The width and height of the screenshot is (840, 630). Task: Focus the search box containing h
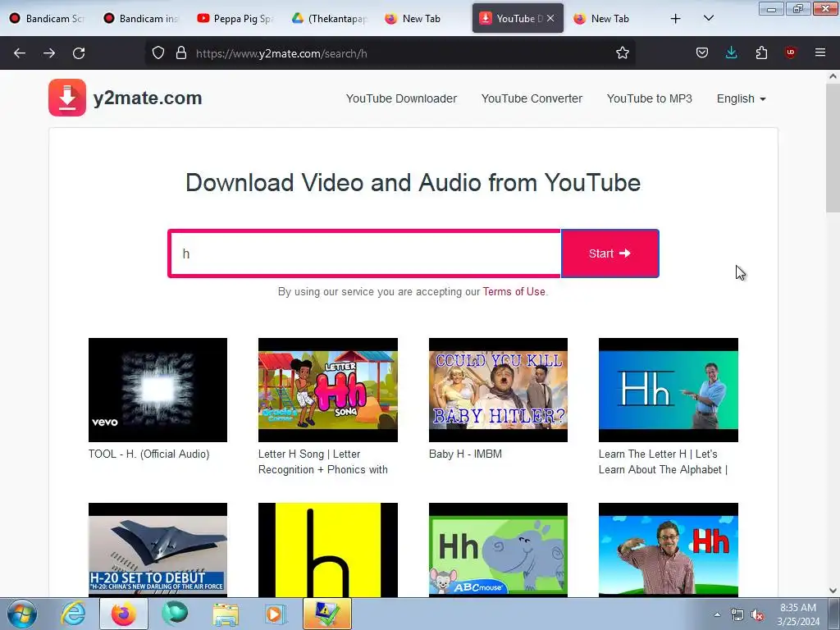click(364, 253)
